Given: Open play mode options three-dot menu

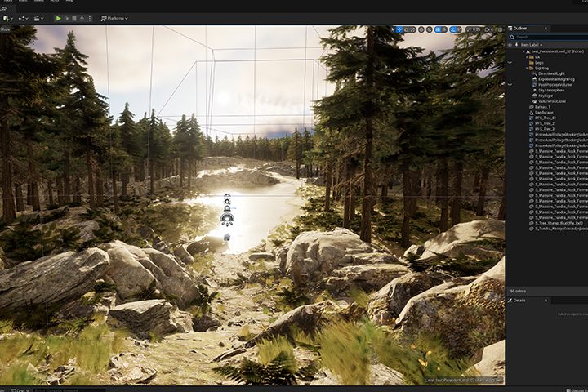Looking at the screenshot, I should coord(90,19).
